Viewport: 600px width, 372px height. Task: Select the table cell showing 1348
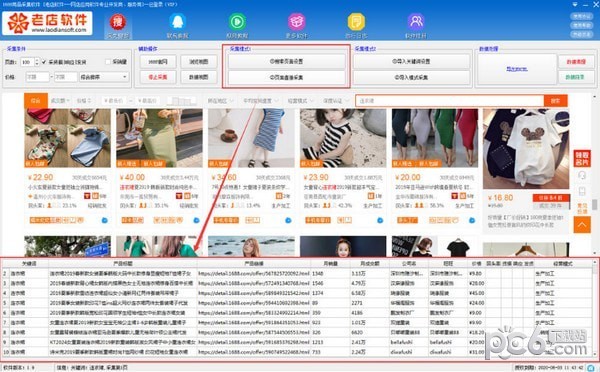tap(330, 274)
